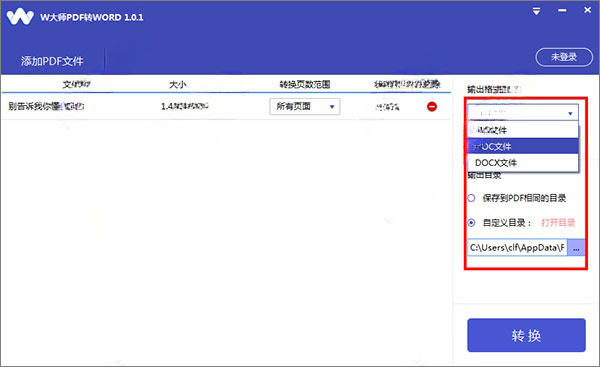Select the DOCX文件 option
Viewport: 600px width, 367px height.
[523, 163]
